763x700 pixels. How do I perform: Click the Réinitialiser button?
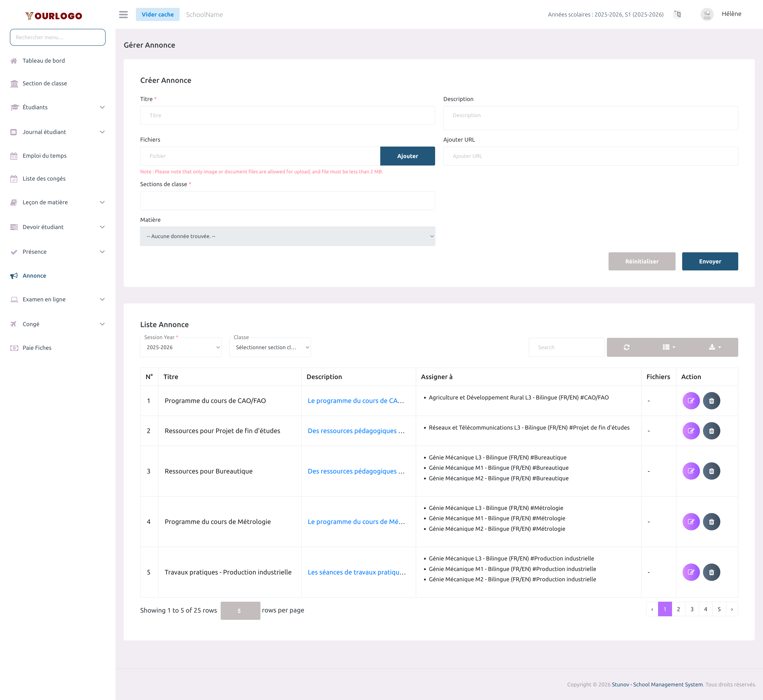pyautogui.click(x=642, y=261)
